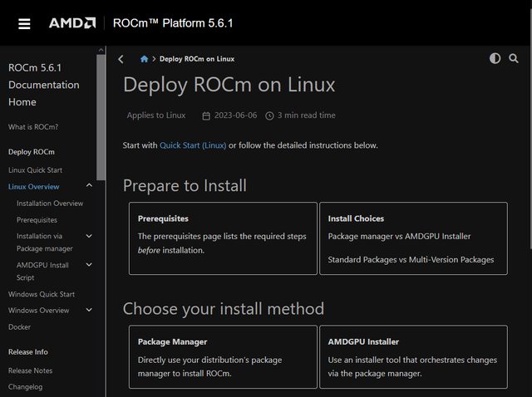Go to Linux Quick Start in sidebar
The height and width of the screenshot is (397, 532).
(35, 170)
